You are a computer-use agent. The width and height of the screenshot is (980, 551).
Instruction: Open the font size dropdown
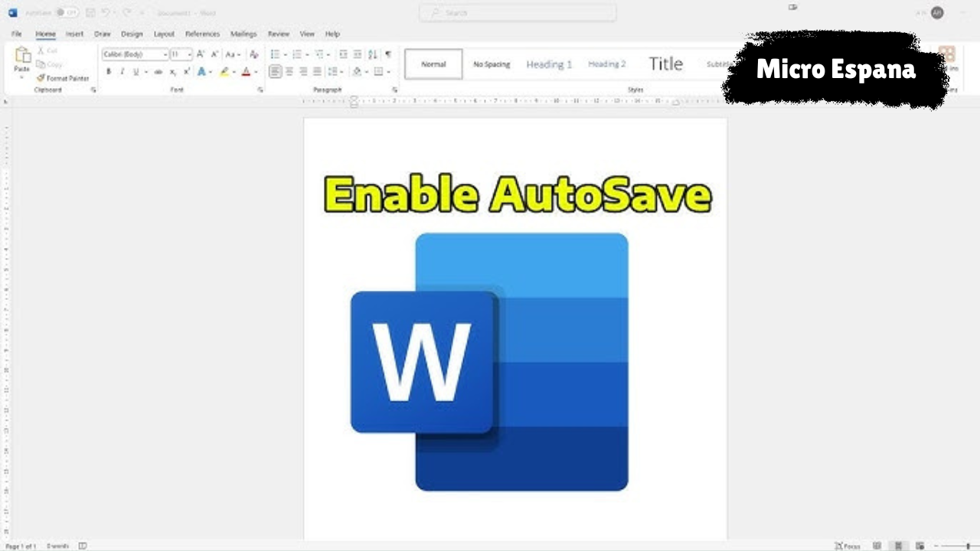(x=188, y=54)
